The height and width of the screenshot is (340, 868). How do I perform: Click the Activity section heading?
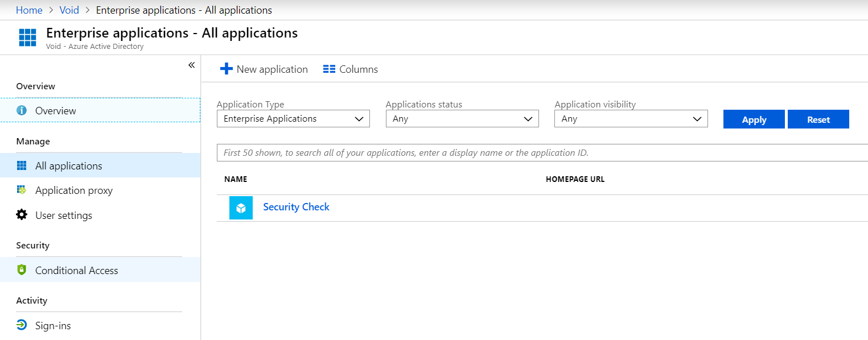point(32,300)
